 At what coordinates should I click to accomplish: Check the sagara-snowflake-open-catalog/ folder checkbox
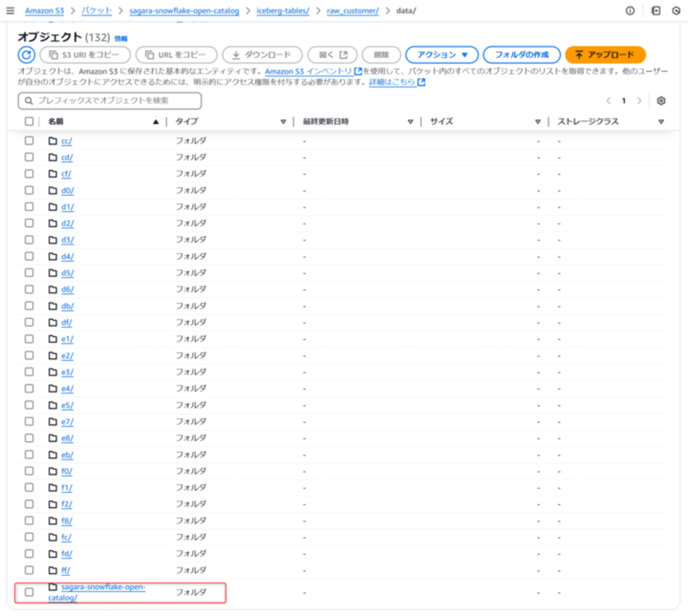[29, 592]
